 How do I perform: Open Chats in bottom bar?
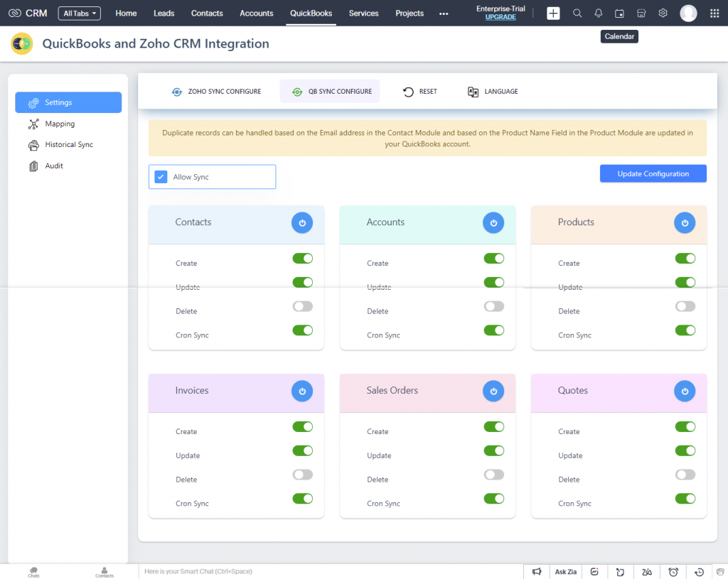(x=33, y=572)
